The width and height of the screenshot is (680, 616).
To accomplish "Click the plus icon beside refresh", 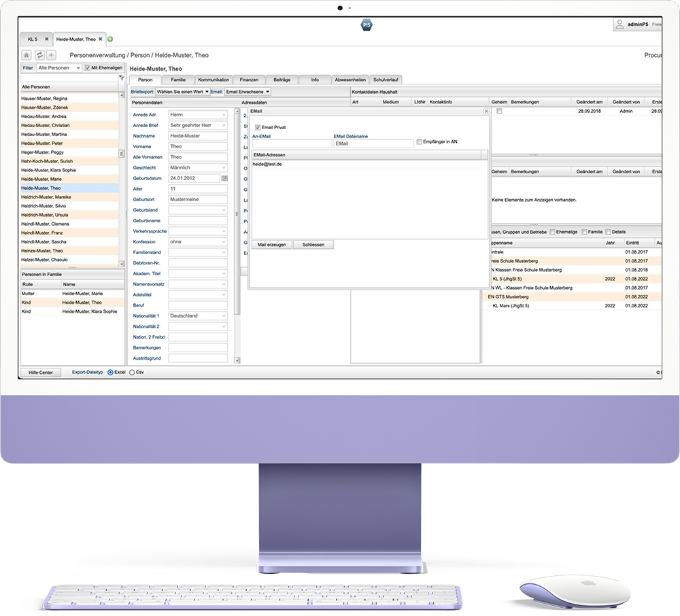I will pyautogui.click(x=51, y=55).
